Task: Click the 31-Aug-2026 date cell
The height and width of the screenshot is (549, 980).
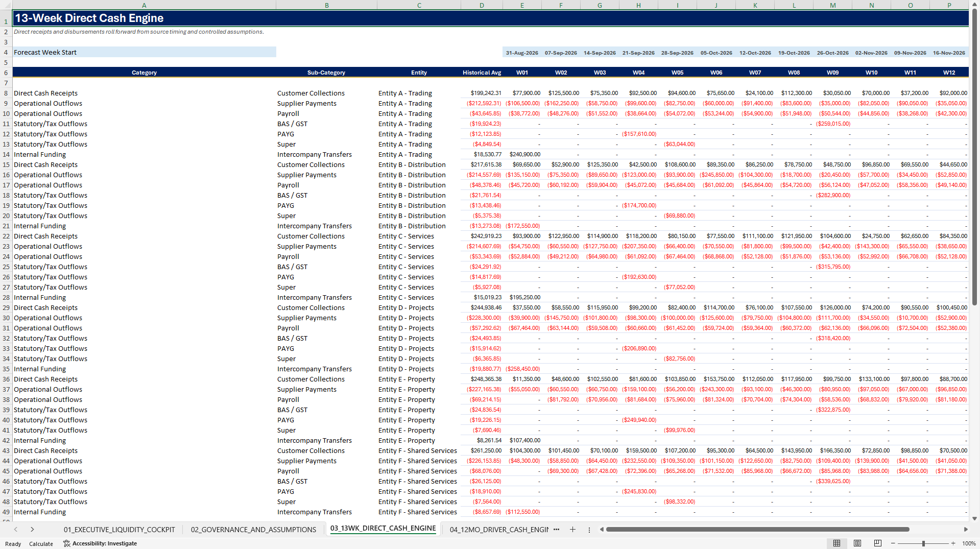Action: click(522, 53)
